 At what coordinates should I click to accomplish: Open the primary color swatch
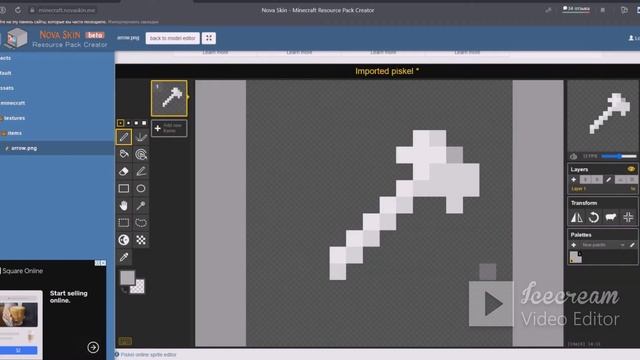pyautogui.click(x=127, y=278)
